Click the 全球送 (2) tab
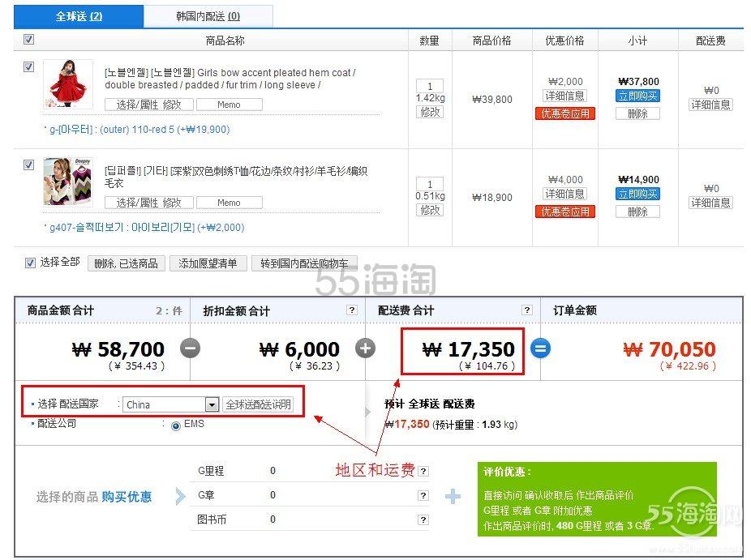Screen dimensions: 751x560 78,15
